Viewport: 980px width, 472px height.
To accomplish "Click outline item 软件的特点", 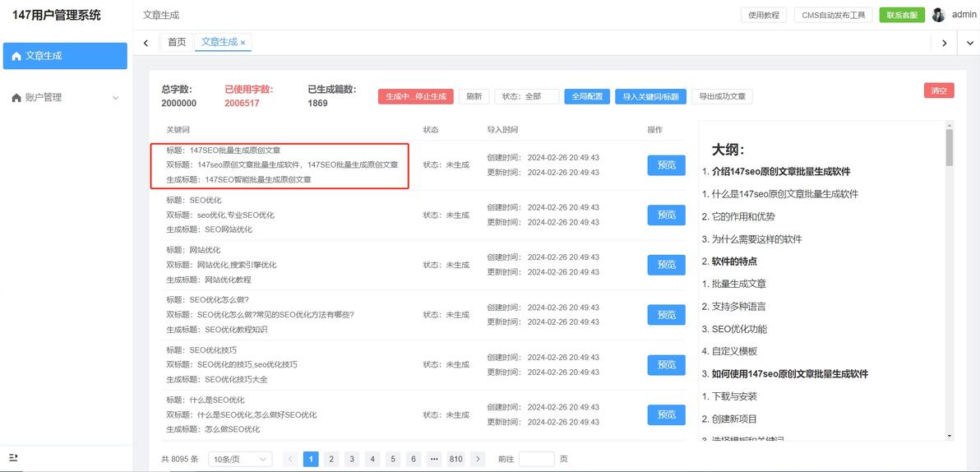I will [x=734, y=261].
